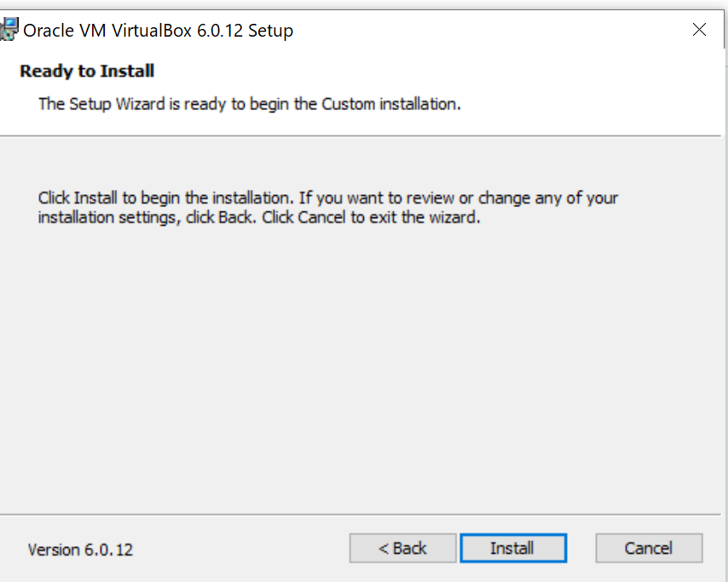Click the empty gray body area of the dialog

click(362, 366)
